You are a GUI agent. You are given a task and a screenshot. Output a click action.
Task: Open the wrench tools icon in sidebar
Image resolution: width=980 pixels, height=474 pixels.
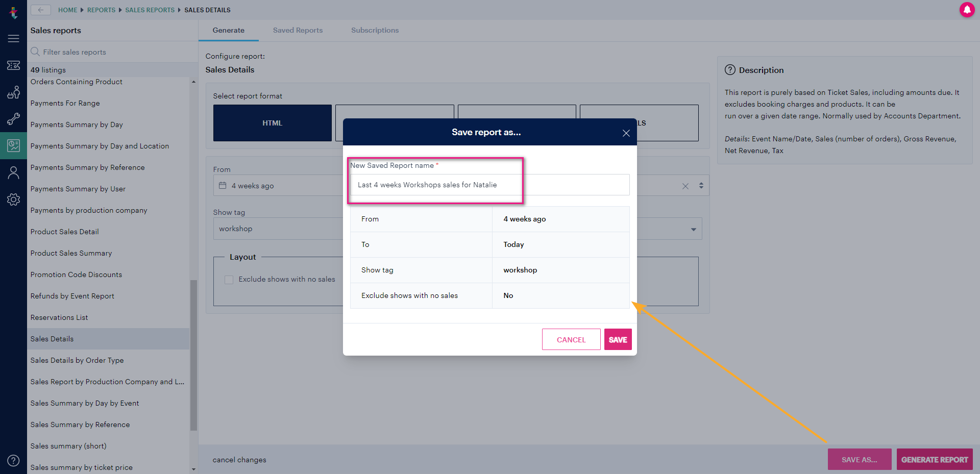pyautogui.click(x=13, y=119)
